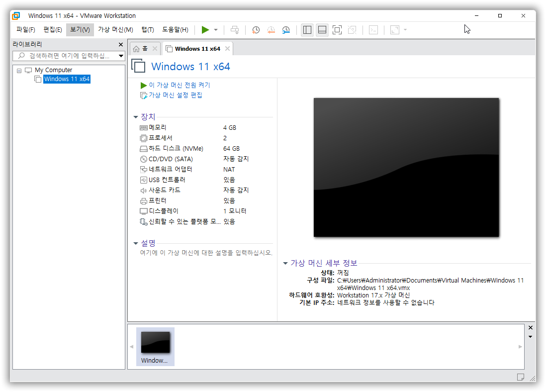Image resolution: width=546 pixels, height=392 pixels.
Task: Click the 사운드 카드 speaker icon
Action: click(144, 191)
